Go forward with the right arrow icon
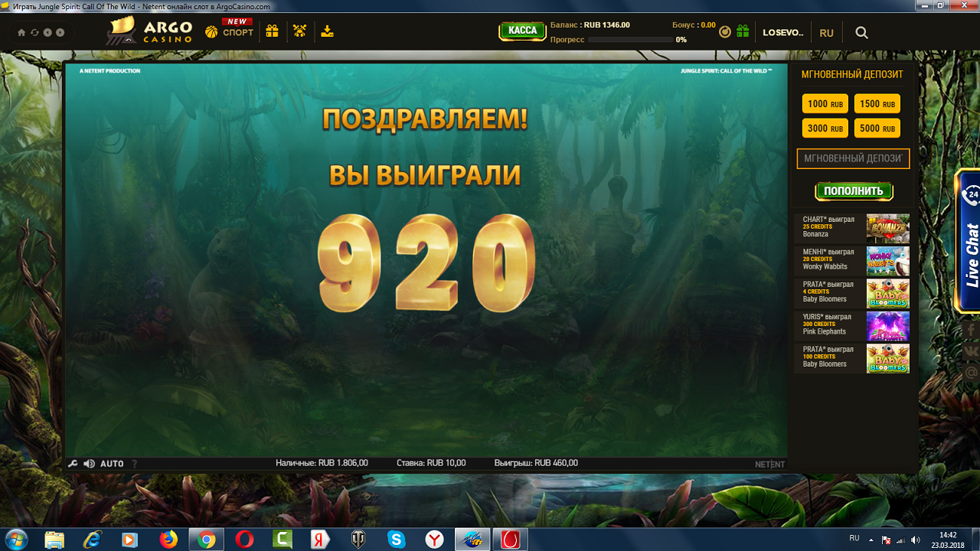 pyautogui.click(x=60, y=32)
